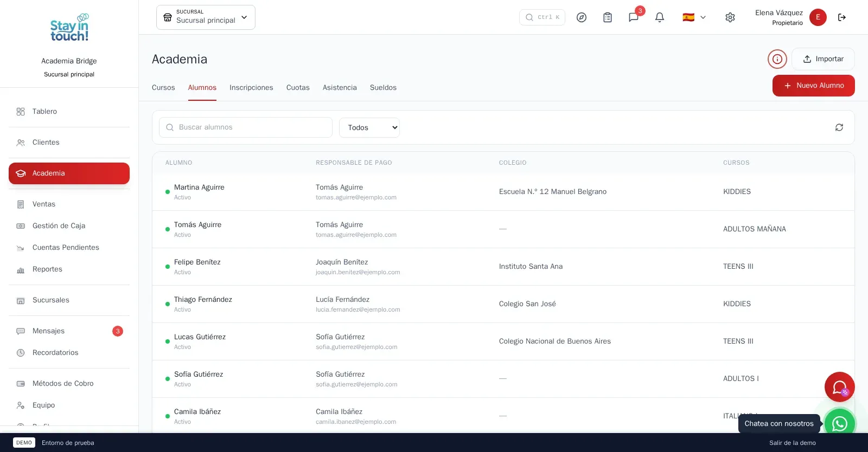Open Mensajes in the sidebar
868x452 pixels.
coord(69,331)
